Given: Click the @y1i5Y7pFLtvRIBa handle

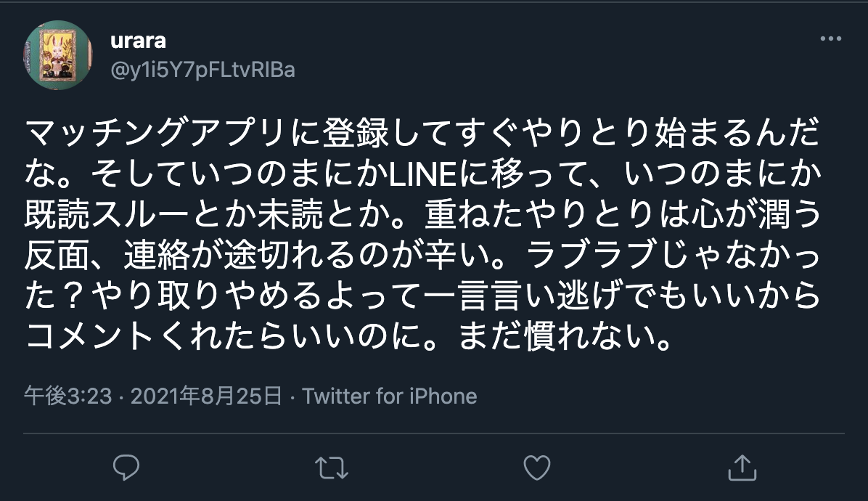Looking at the screenshot, I should point(202,70).
